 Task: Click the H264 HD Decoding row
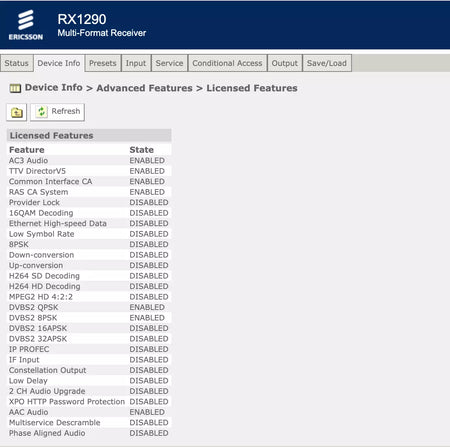tap(89, 286)
